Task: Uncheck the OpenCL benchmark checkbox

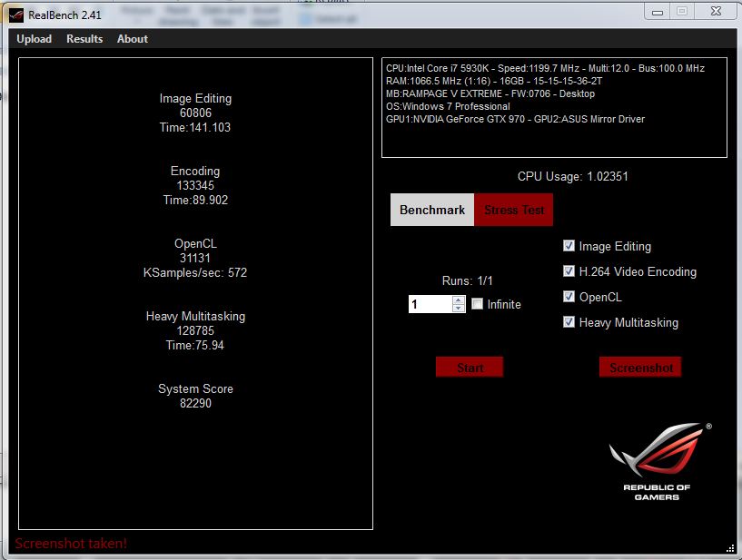Action: tap(569, 297)
